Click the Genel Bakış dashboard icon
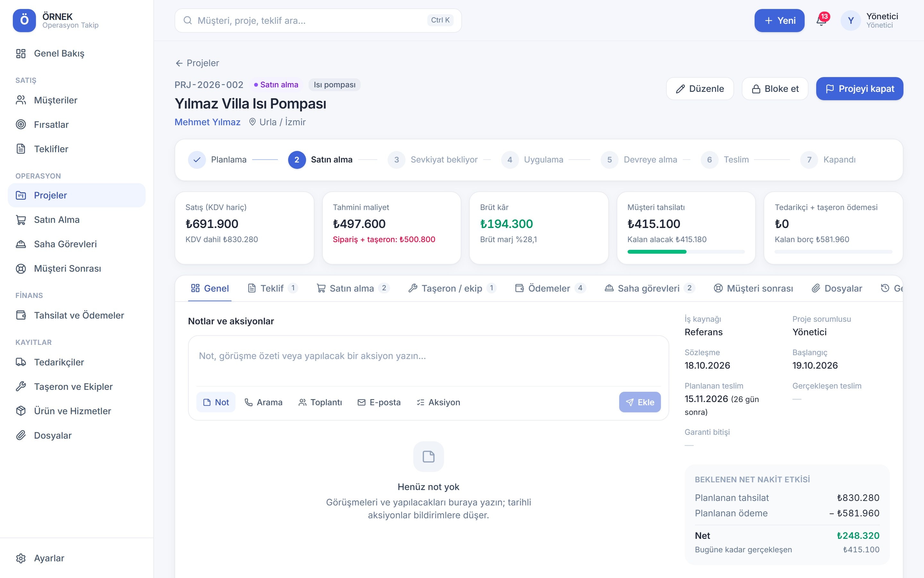924x578 pixels. (x=21, y=54)
